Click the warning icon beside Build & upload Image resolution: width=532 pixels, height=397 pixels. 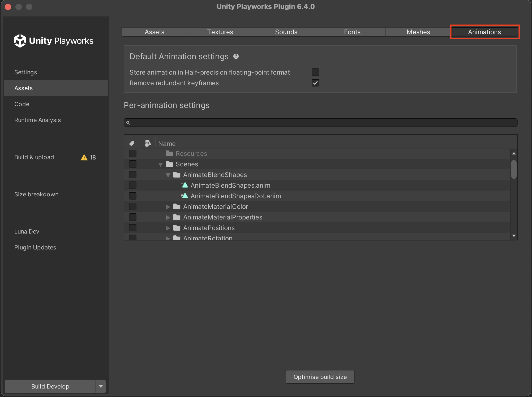click(84, 157)
